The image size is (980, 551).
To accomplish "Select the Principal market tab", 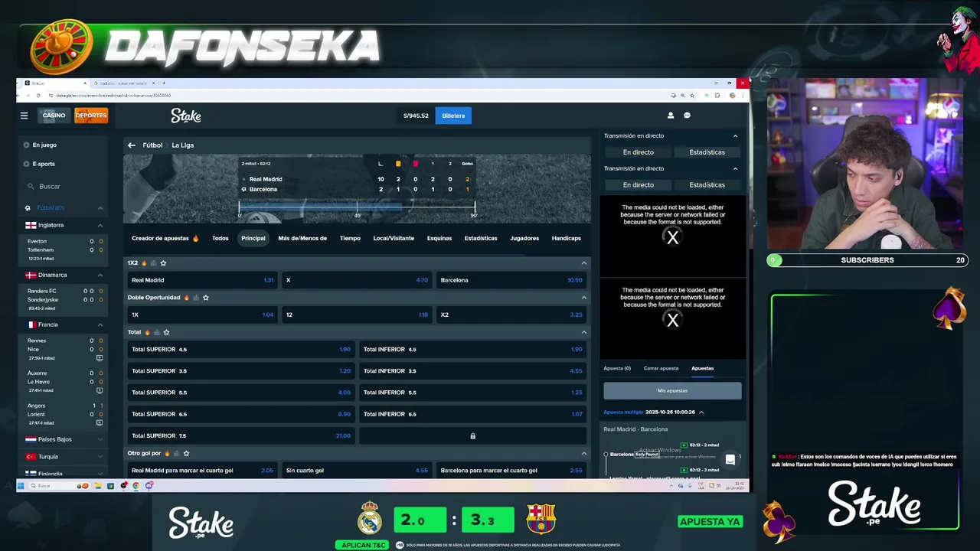I will (x=253, y=238).
